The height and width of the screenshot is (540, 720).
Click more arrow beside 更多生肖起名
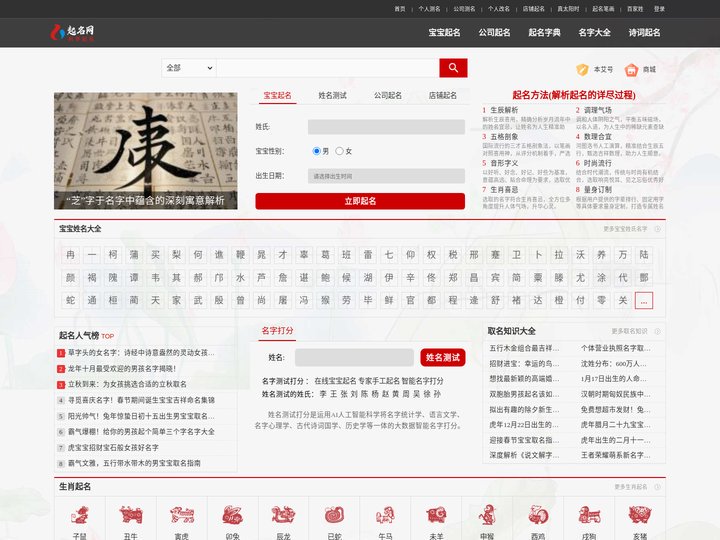point(658,487)
